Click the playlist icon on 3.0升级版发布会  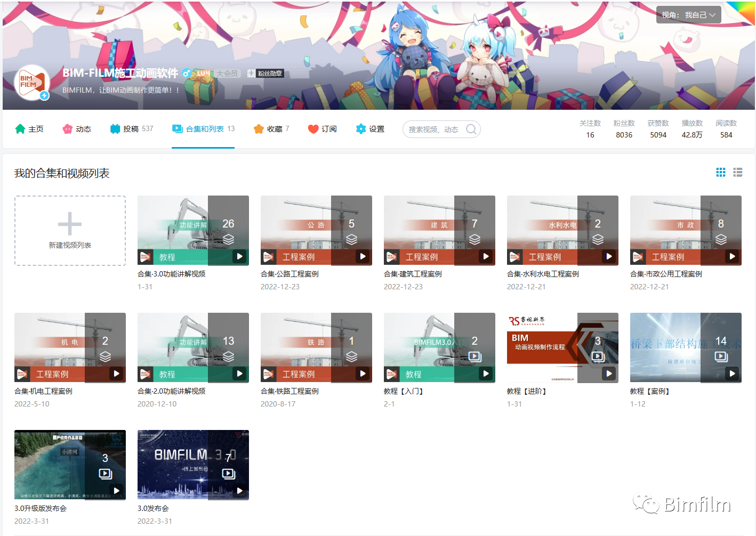pyautogui.click(x=105, y=474)
